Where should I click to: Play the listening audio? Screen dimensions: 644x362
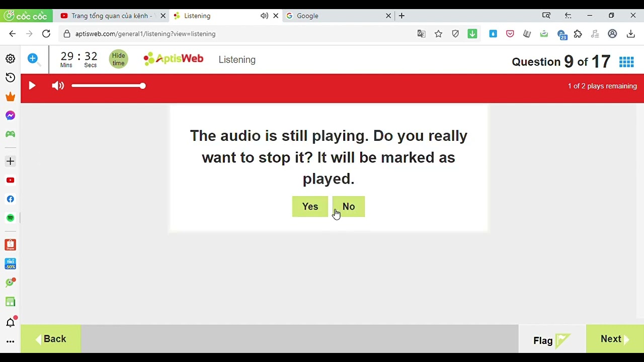tap(32, 86)
